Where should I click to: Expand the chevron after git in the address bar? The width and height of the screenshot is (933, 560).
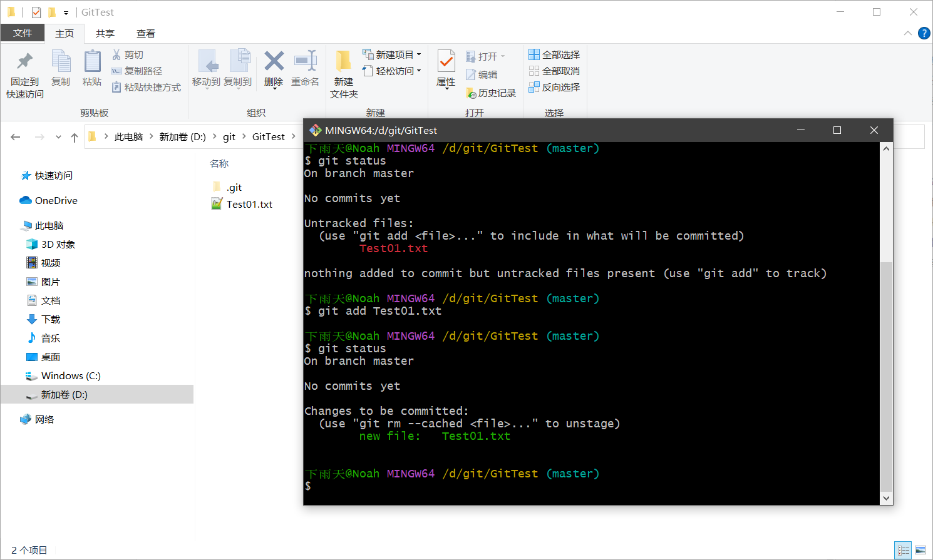pyautogui.click(x=244, y=136)
